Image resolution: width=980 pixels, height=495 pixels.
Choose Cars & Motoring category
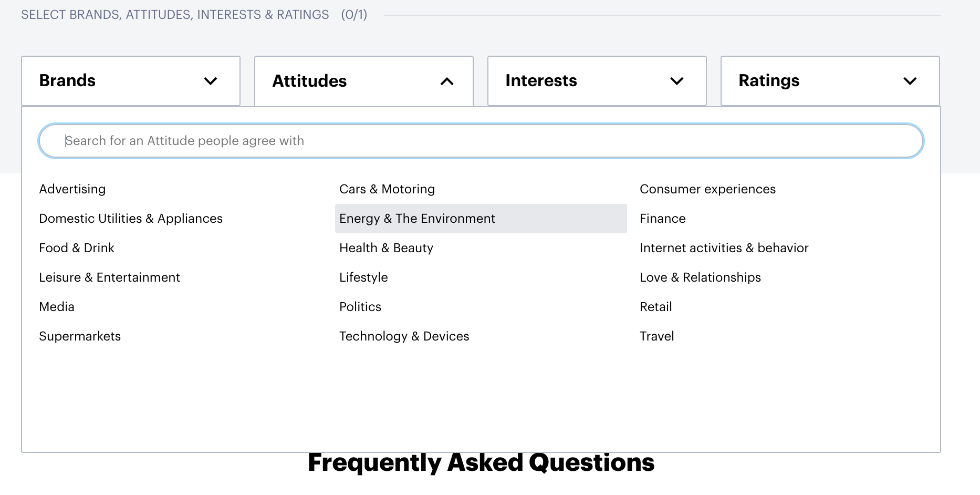pyautogui.click(x=387, y=189)
